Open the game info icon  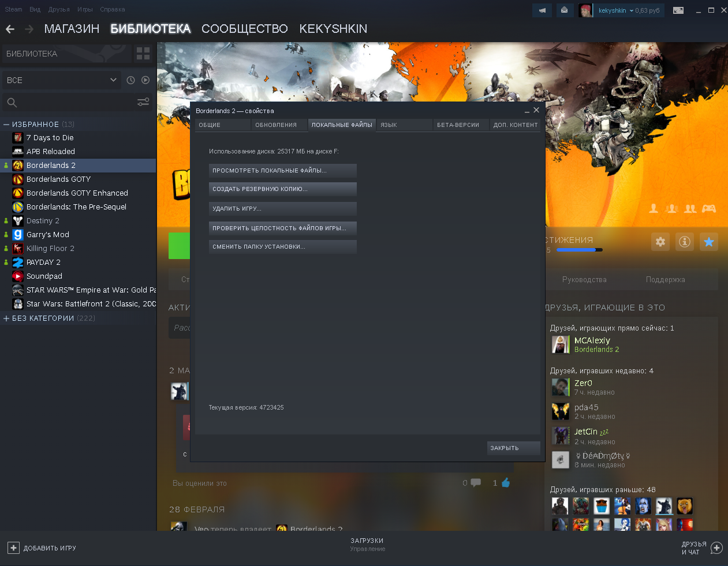click(x=685, y=242)
